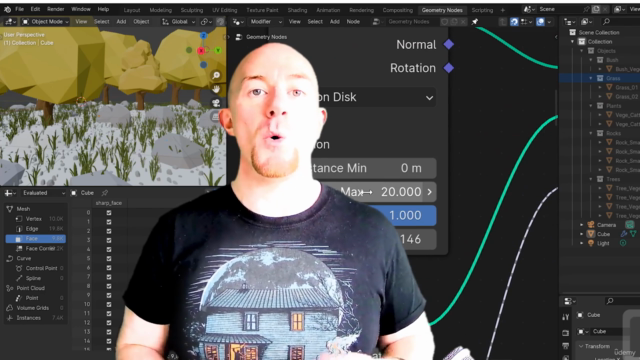This screenshot has height=360, width=640.
Task: Open the Window menu
Action: pyautogui.click(x=81, y=9)
